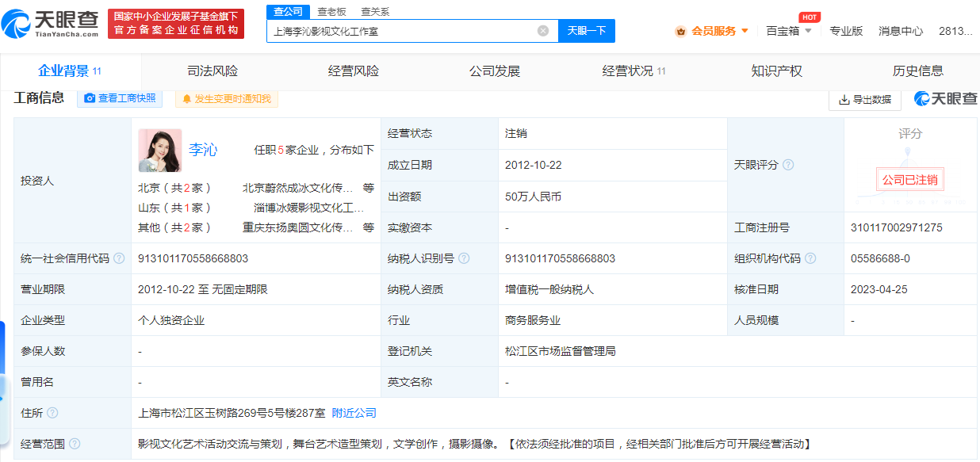Click registration number 310117002971275
This screenshot has height=462, width=980.
[896, 227]
